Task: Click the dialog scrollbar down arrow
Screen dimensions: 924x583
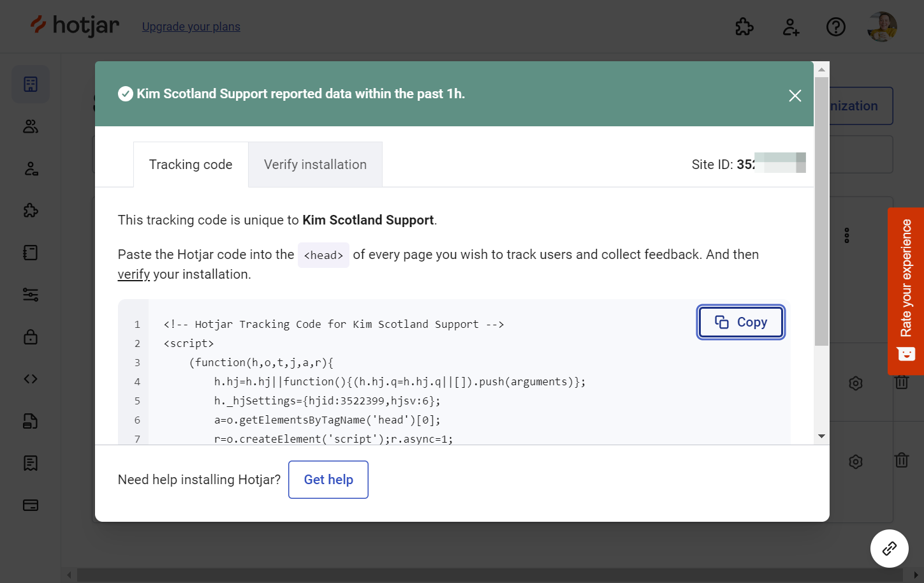Action: tap(821, 436)
